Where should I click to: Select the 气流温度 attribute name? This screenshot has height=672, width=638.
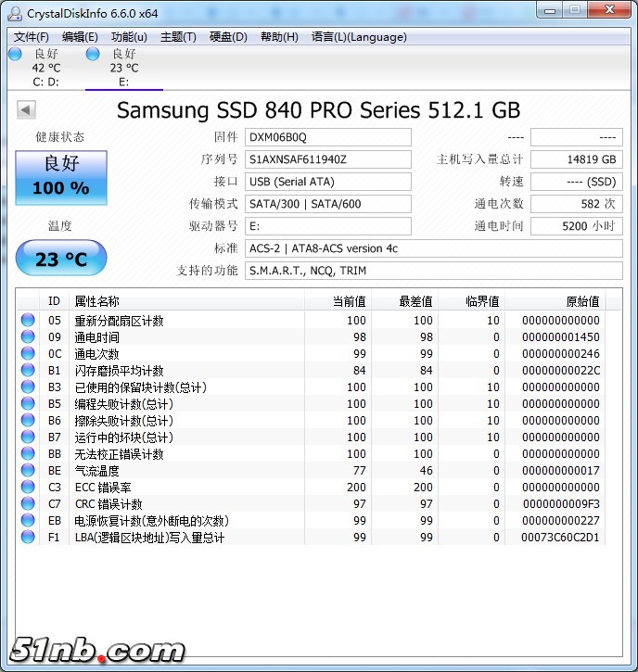pos(96,471)
